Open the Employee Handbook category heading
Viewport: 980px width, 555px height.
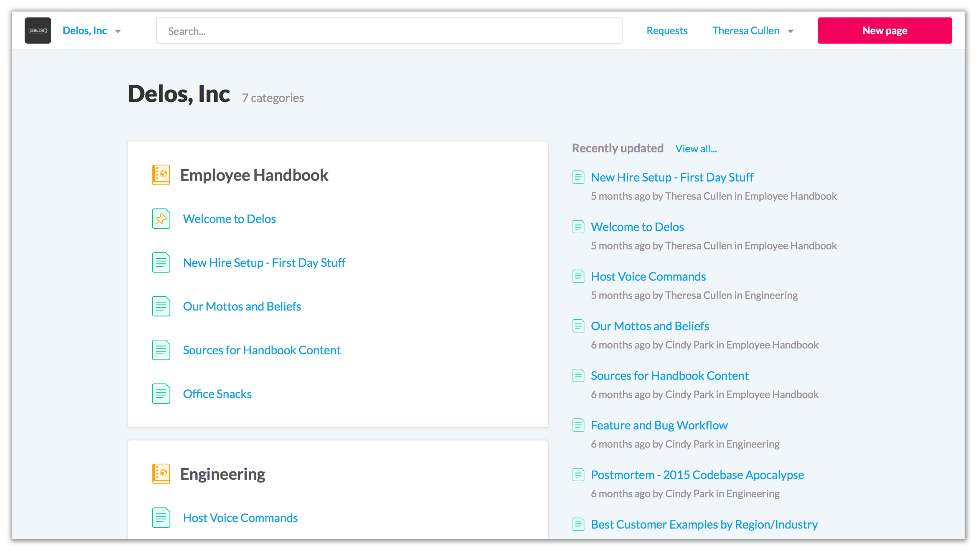tap(254, 175)
